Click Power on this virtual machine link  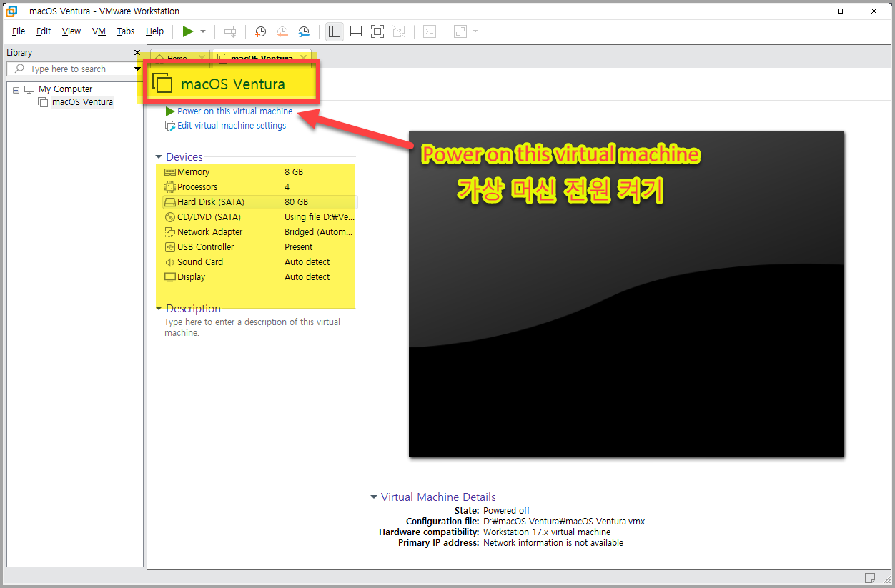[235, 111]
